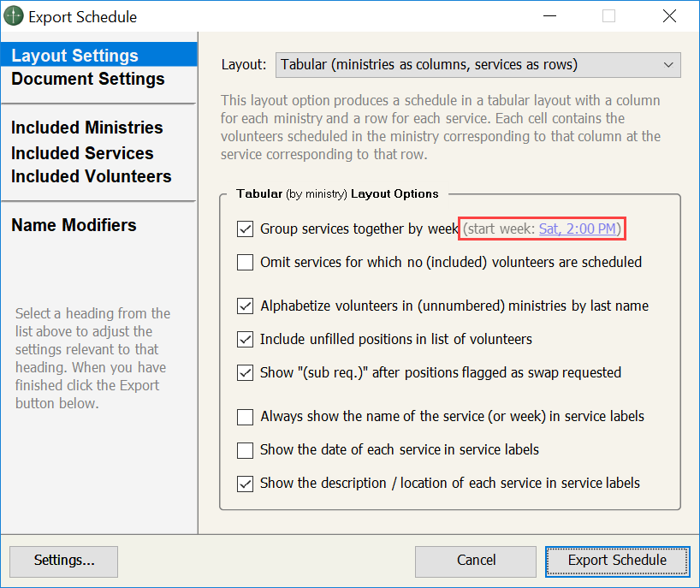Toggle Group services together by week
This screenshot has height=588, width=700.
pyautogui.click(x=246, y=229)
